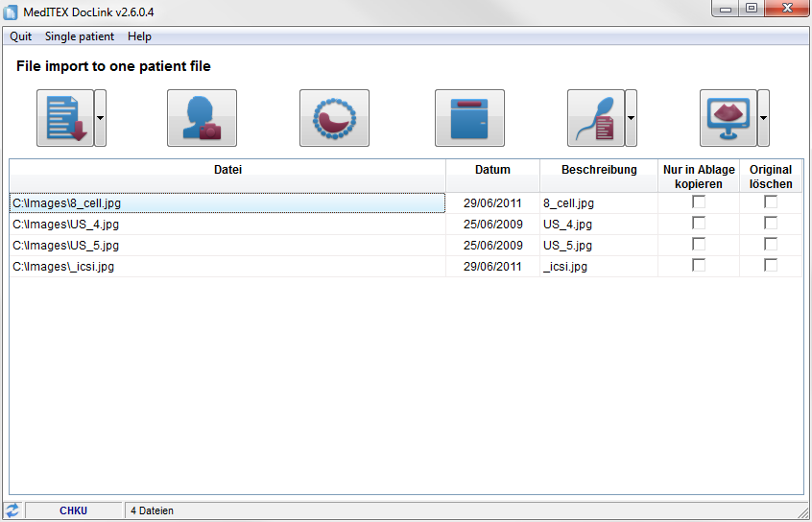The image size is (812, 522).
Task: Click the cryo storage tank icon button
Action: (469, 118)
